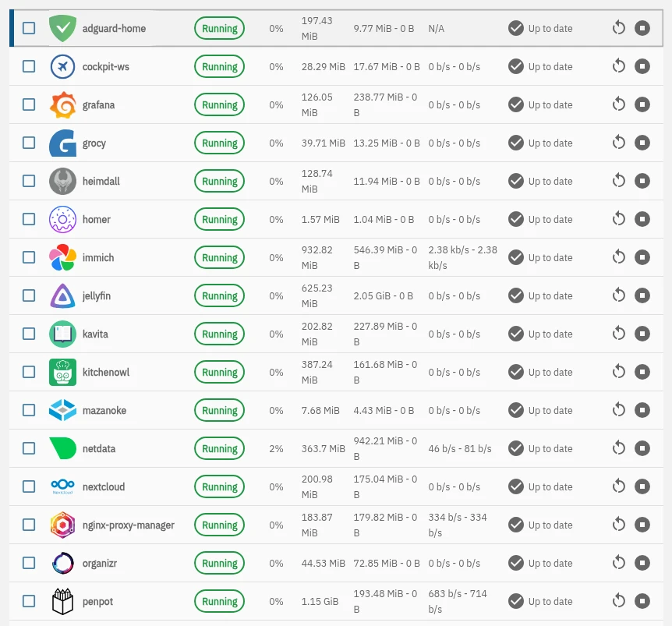Image resolution: width=672 pixels, height=626 pixels.
Task: Restart the adguard-home container
Action: [x=619, y=28]
